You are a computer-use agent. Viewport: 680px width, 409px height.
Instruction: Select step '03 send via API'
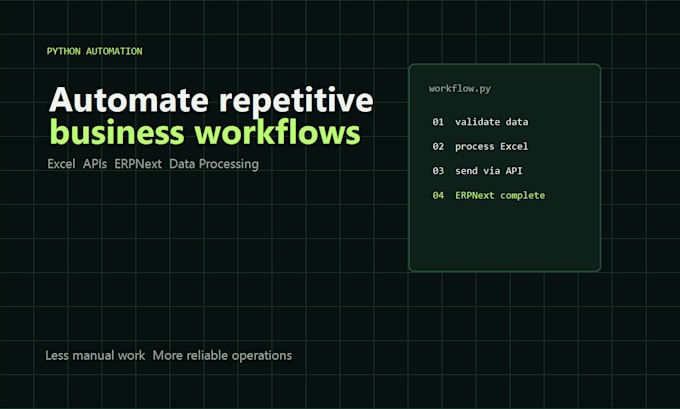point(477,171)
